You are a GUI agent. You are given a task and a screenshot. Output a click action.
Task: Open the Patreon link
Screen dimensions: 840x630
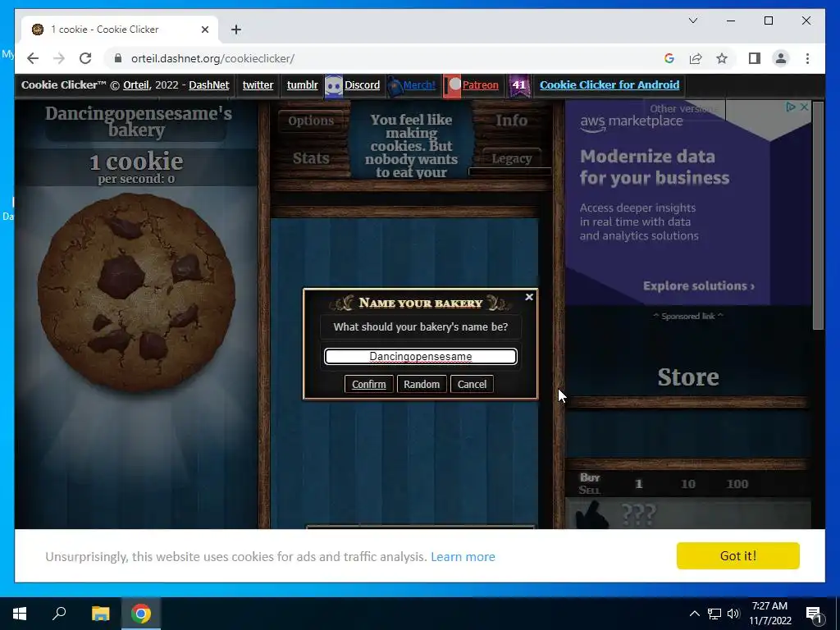pos(480,85)
